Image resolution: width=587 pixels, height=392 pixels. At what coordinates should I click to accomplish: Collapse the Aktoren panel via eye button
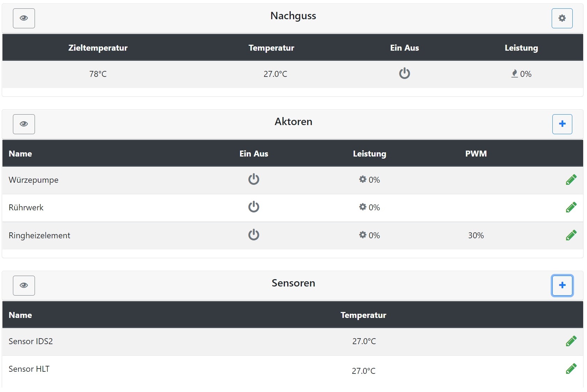24,124
